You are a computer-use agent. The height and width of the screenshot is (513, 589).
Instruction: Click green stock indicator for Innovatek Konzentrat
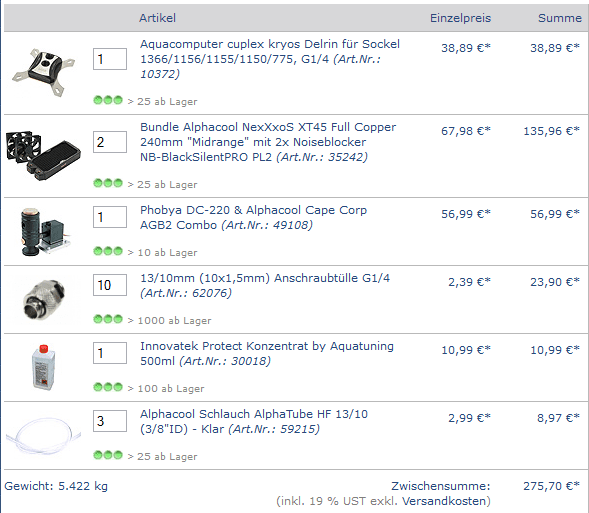(108, 387)
